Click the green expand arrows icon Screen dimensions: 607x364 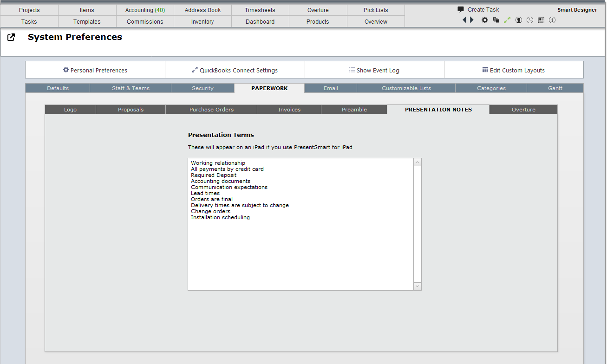[507, 20]
